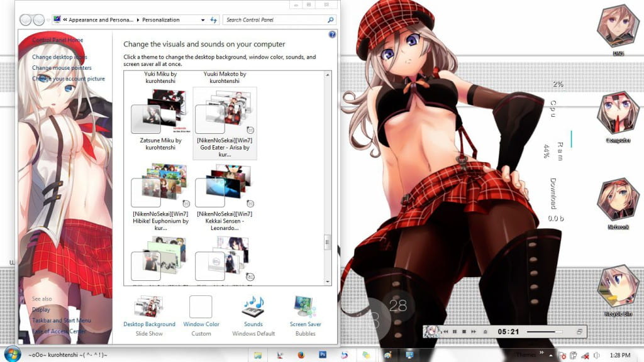Open the Change mouse pointers link
The height and width of the screenshot is (362, 644).
pos(60,67)
